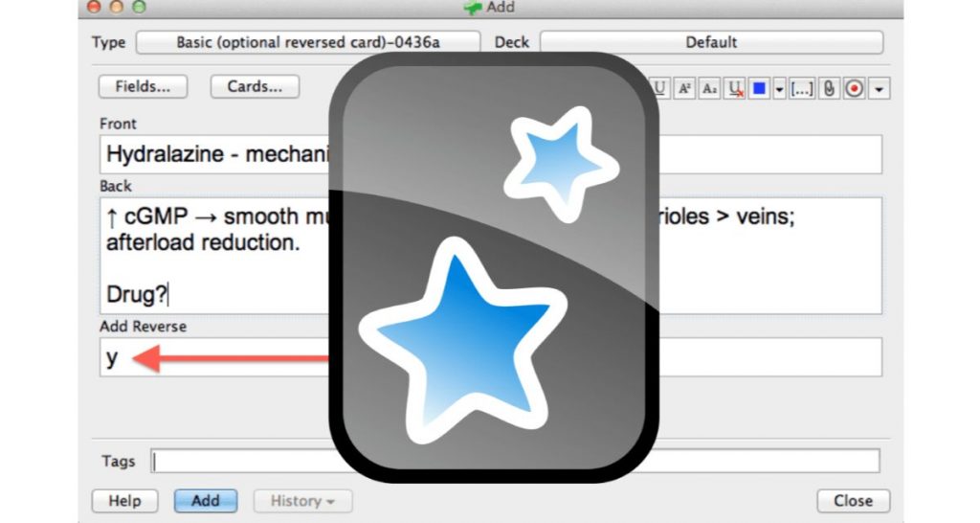
Task: Apply the blue text color swatch
Action: tap(759, 88)
